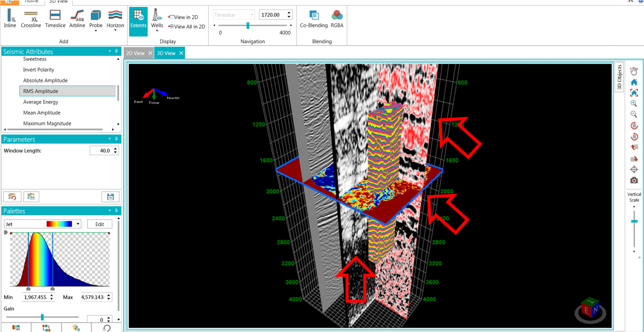The image size is (644, 332).
Task: Add a Crossline slice
Action: 31,19
